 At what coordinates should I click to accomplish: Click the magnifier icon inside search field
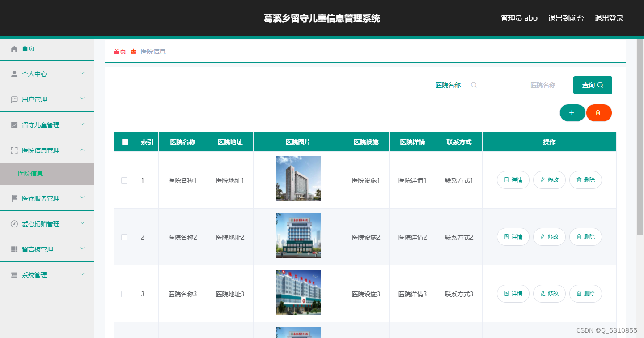tap(474, 85)
